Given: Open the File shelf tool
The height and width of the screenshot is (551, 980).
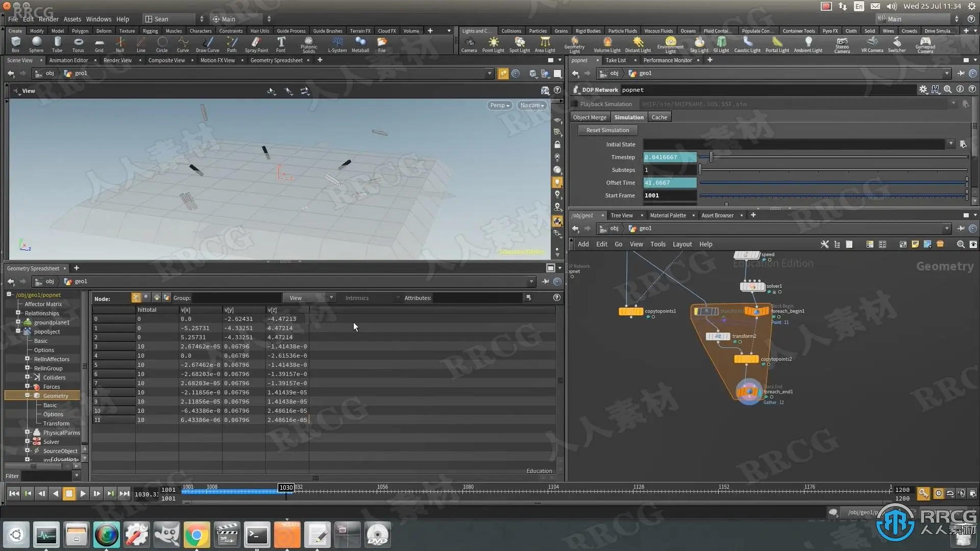Looking at the screenshot, I should 382,44.
